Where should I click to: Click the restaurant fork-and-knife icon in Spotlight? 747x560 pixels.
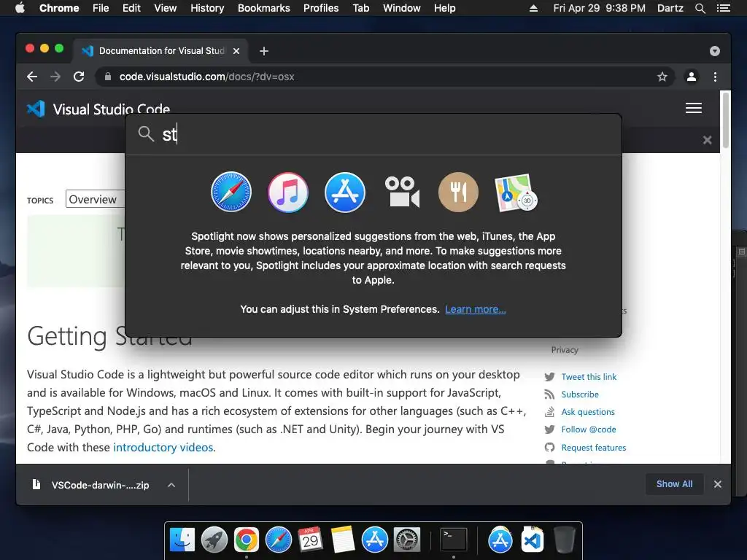click(458, 192)
